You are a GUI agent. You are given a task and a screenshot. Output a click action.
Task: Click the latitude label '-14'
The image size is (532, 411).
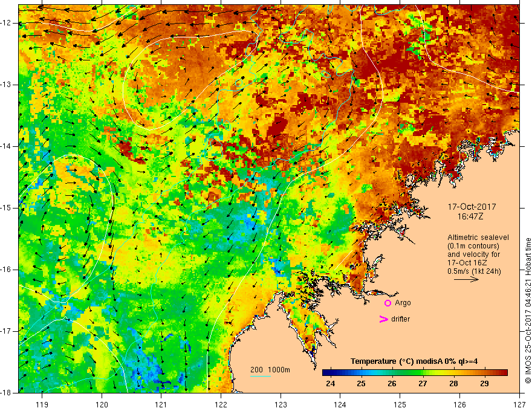point(7,146)
